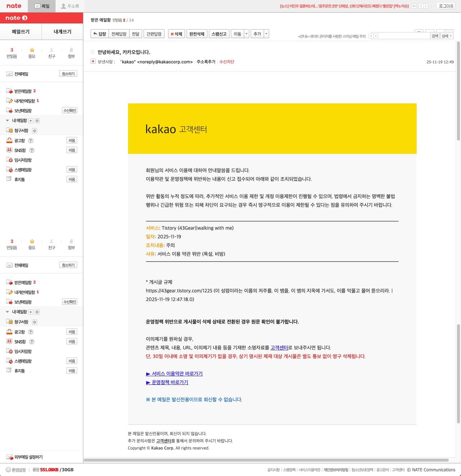The width and height of the screenshot is (461, 476).
Task: Click the horizontal scrollbar below the email
Action: click(x=266, y=460)
